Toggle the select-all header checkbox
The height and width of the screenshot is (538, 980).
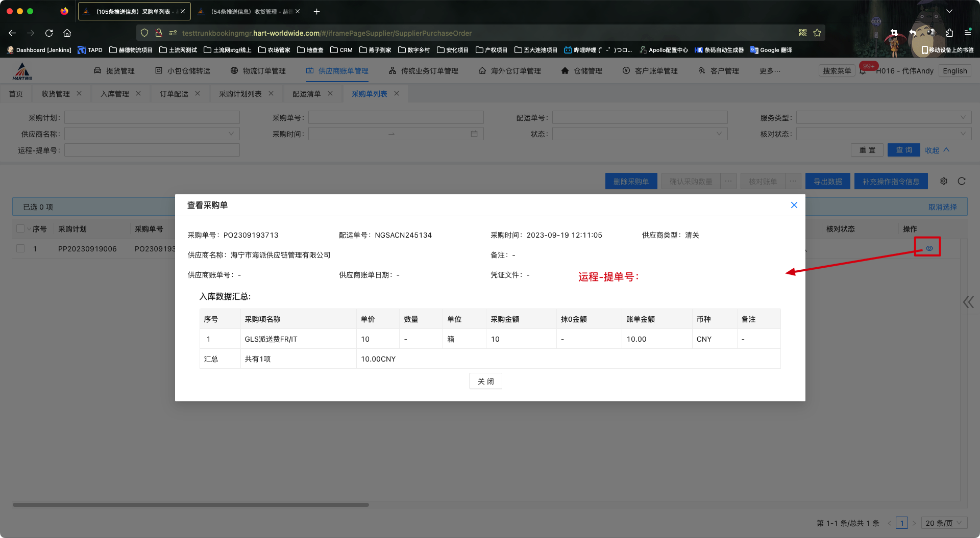coord(20,229)
